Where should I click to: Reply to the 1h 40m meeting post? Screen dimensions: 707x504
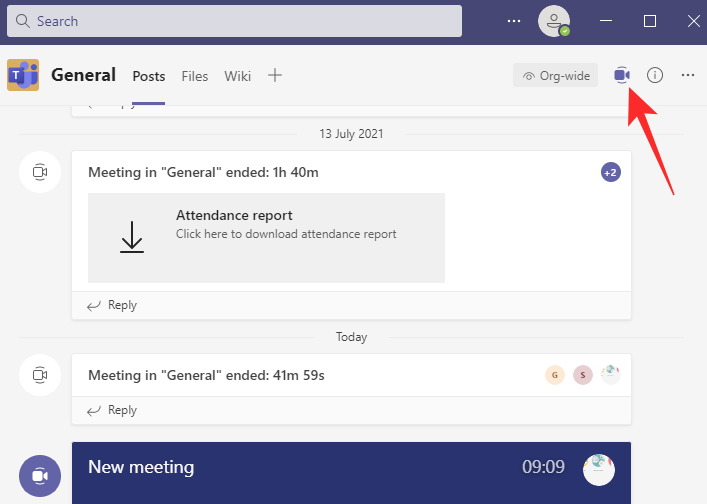(x=113, y=305)
